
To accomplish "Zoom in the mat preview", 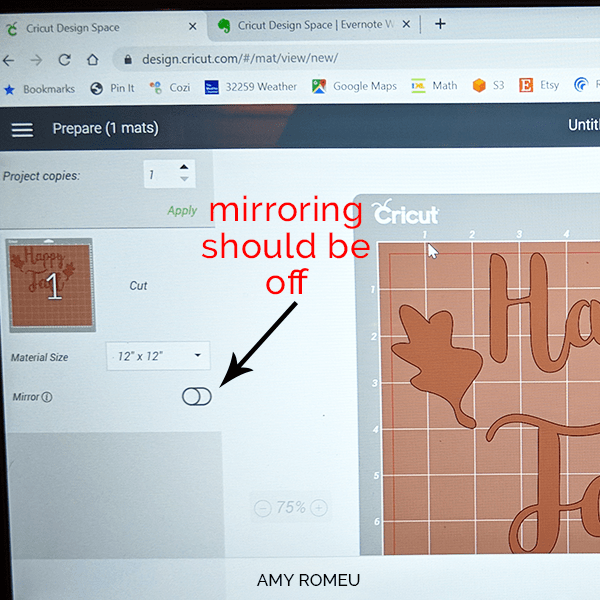I will tap(319, 508).
